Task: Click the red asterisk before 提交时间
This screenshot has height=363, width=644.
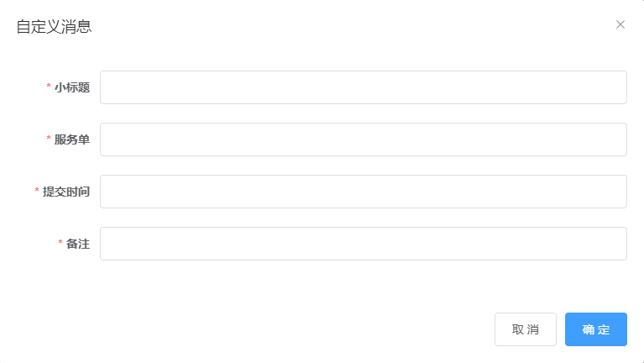Action: tap(37, 192)
